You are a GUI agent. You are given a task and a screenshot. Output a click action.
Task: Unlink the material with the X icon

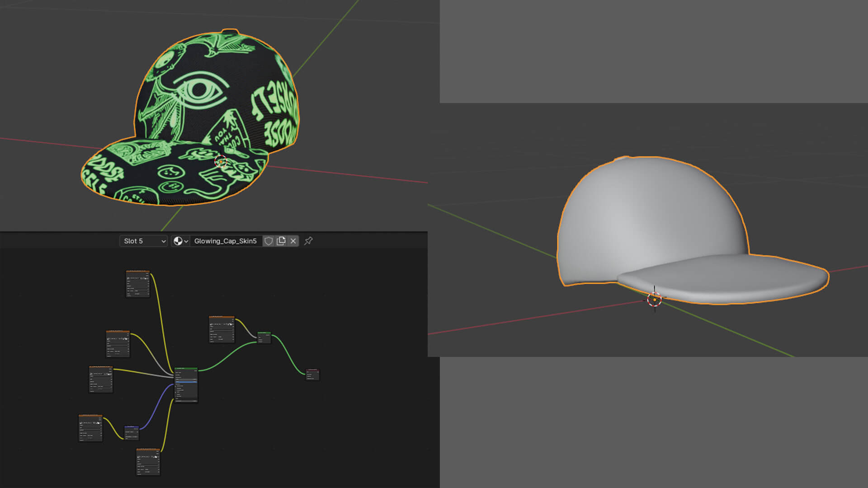click(x=293, y=241)
